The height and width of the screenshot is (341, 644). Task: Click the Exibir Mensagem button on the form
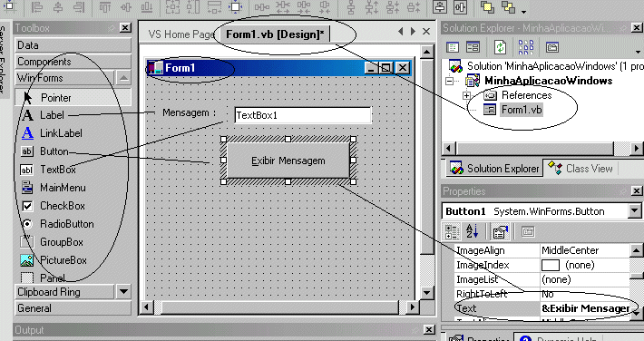[288, 161]
